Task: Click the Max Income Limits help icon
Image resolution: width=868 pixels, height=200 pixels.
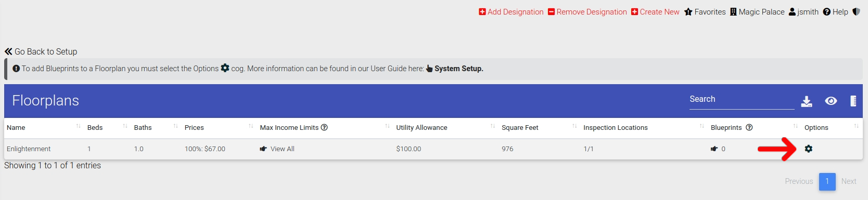Action: pyautogui.click(x=324, y=127)
